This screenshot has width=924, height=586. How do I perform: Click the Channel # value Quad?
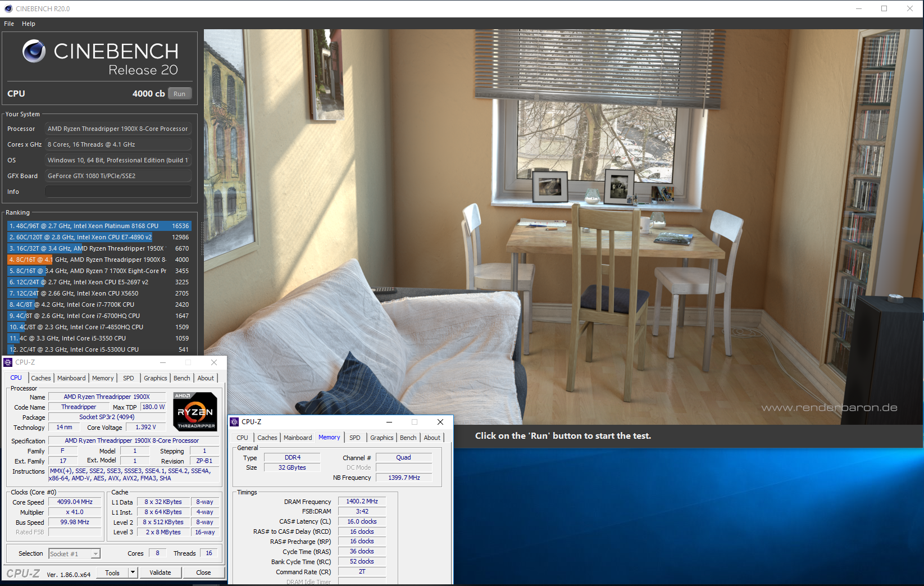click(403, 457)
